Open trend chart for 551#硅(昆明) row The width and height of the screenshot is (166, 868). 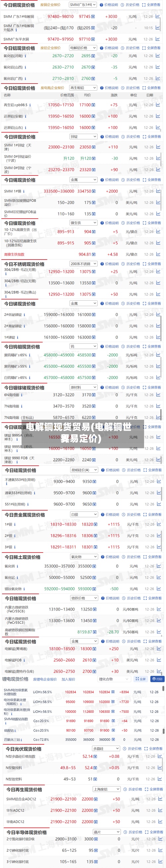pyautogui.click(x=159, y=504)
